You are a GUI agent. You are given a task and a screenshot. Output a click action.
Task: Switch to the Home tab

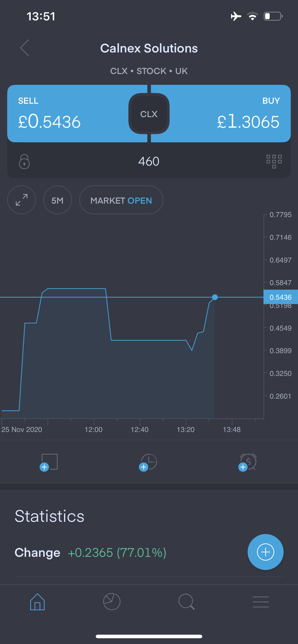coord(37,602)
